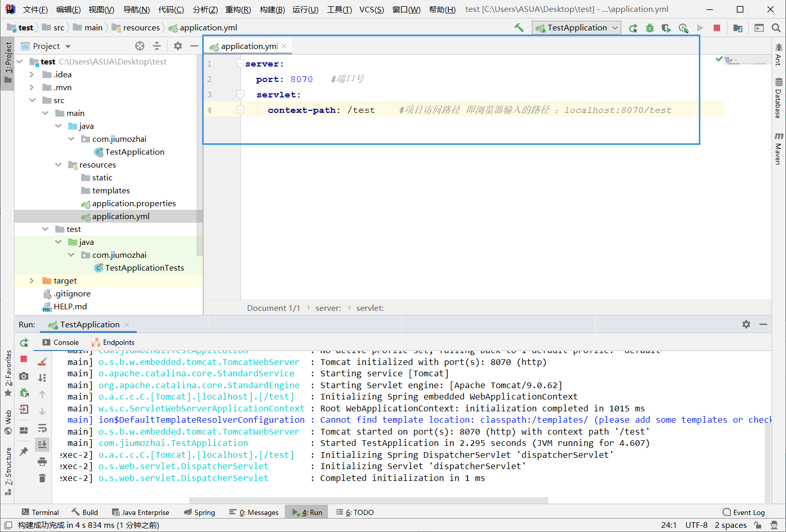The height and width of the screenshot is (532, 786).
Task: Open the Project Structure icon in toolbar
Action: [738, 28]
